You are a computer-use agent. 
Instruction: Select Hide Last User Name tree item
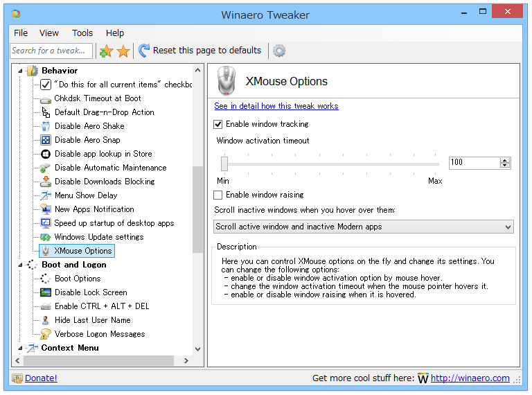coord(93,320)
